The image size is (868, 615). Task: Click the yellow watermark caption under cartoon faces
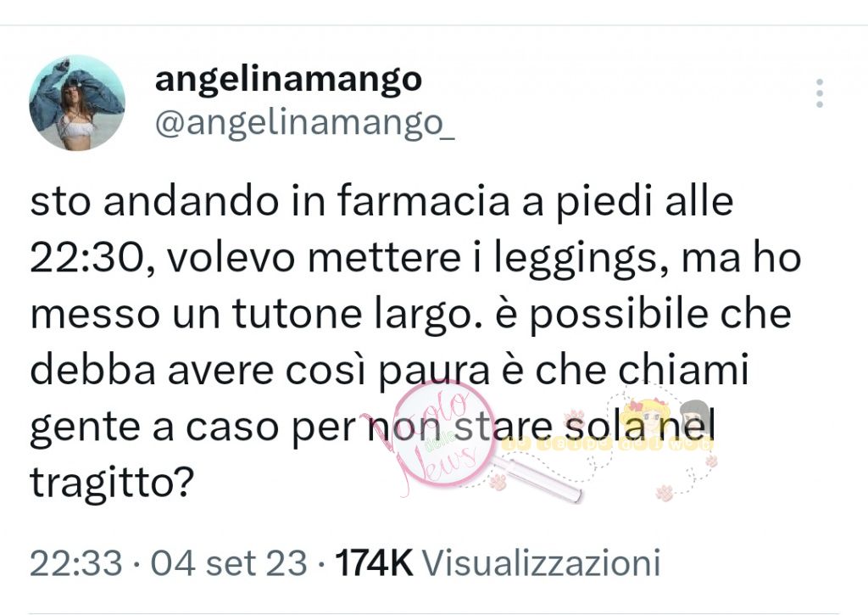pyautogui.click(x=606, y=444)
